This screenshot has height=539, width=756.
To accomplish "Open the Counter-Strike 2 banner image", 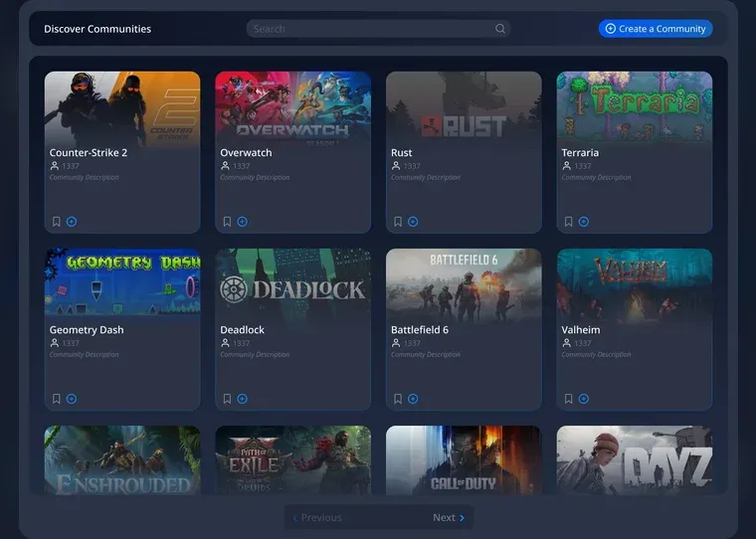I will (122, 108).
